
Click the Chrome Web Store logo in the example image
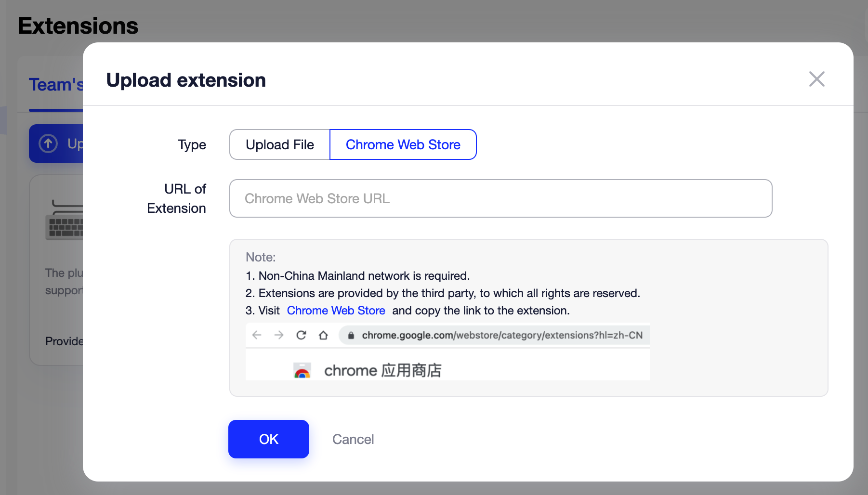coord(302,370)
